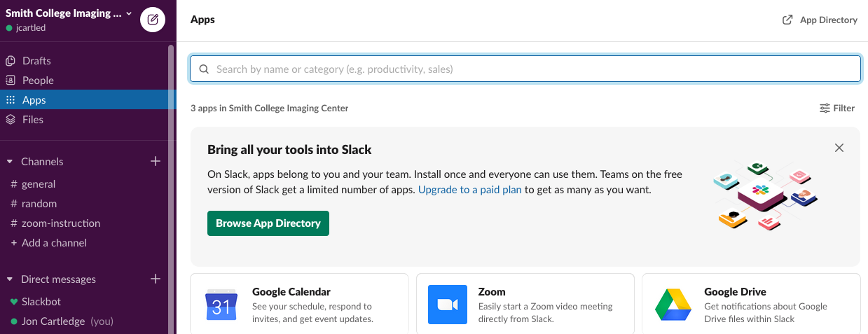Click the 3 apps count text

270,109
